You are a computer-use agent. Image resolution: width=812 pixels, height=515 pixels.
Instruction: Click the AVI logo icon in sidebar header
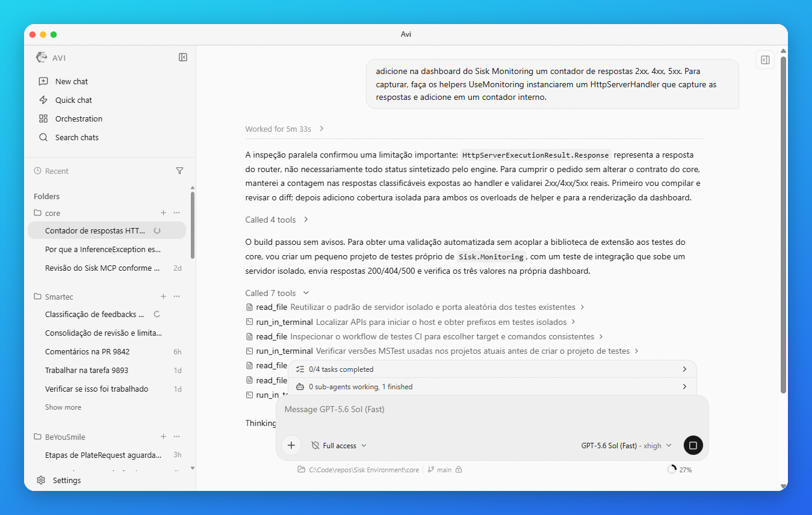[x=42, y=57]
